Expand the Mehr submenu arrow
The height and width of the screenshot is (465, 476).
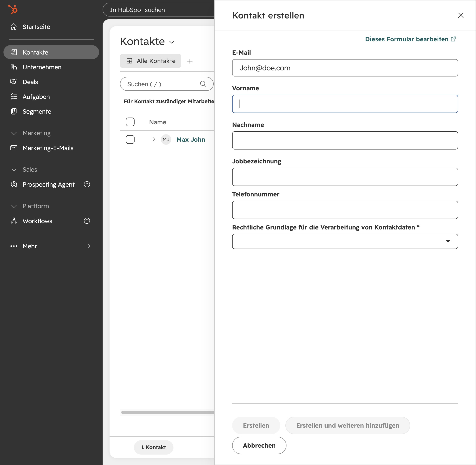click(x=89, y=246)
